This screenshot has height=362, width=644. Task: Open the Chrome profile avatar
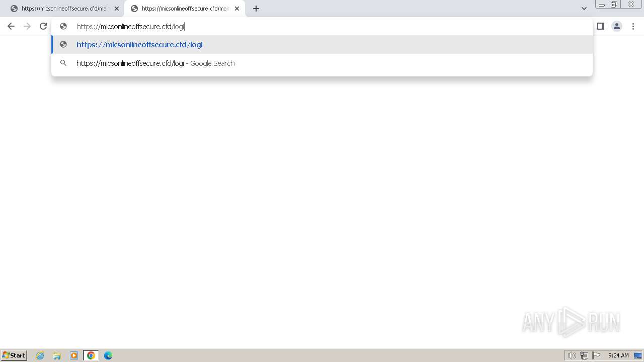click(616, 26)
